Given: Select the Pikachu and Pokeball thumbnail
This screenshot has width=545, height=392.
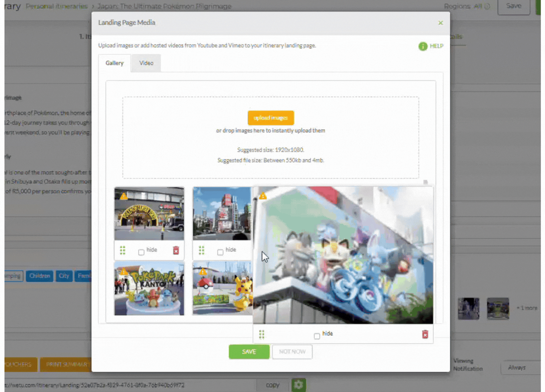Looking at the screenshot, I should 222,289.
